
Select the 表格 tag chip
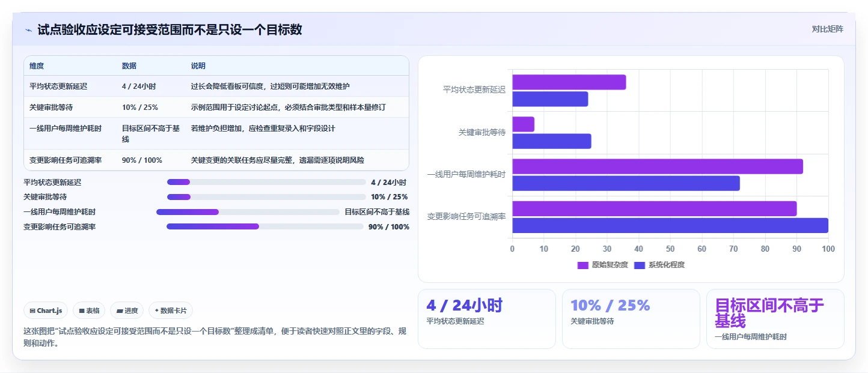89,311
